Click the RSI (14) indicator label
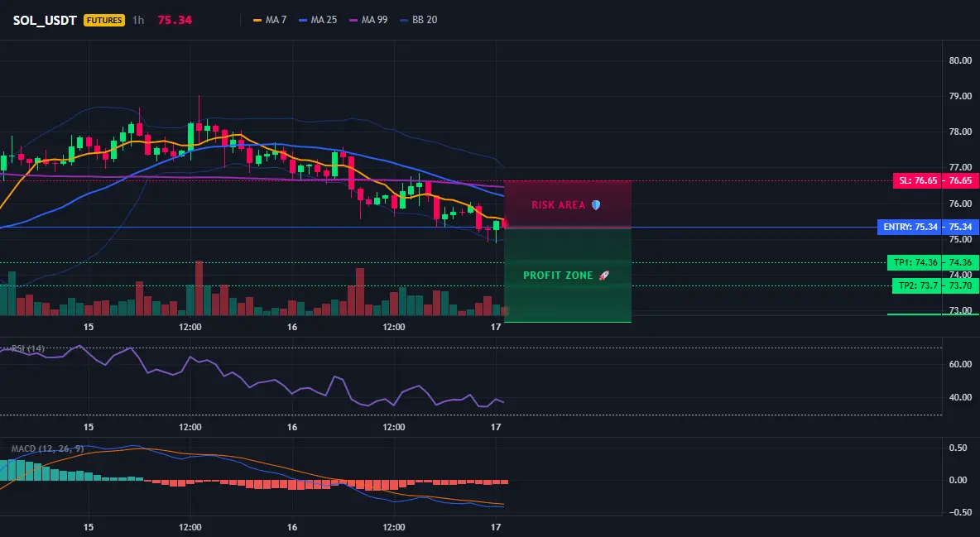 point(28,348)
